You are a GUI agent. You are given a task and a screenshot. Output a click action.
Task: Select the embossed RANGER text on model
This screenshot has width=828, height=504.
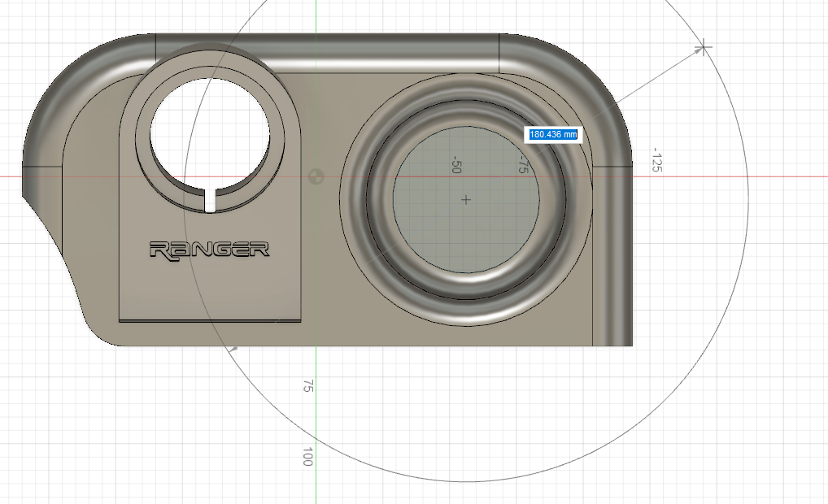click(x=210, y=251)
